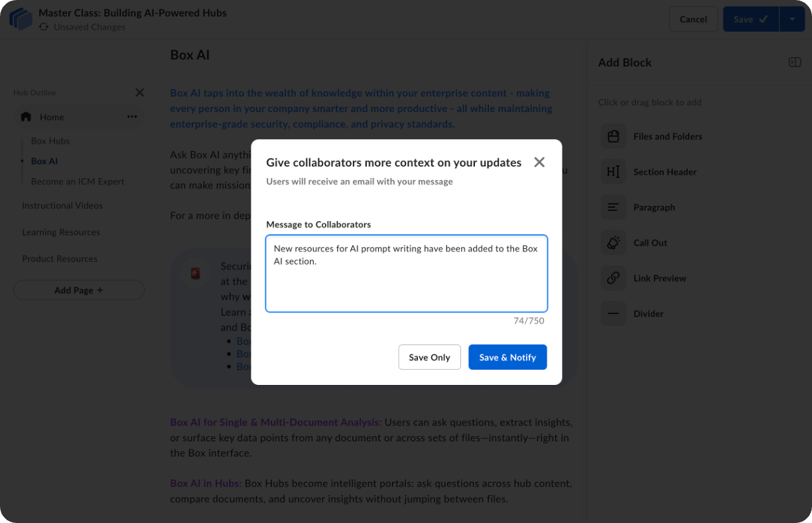
Task: Click the Box logo icon
Action: click(x=21, y=19)
